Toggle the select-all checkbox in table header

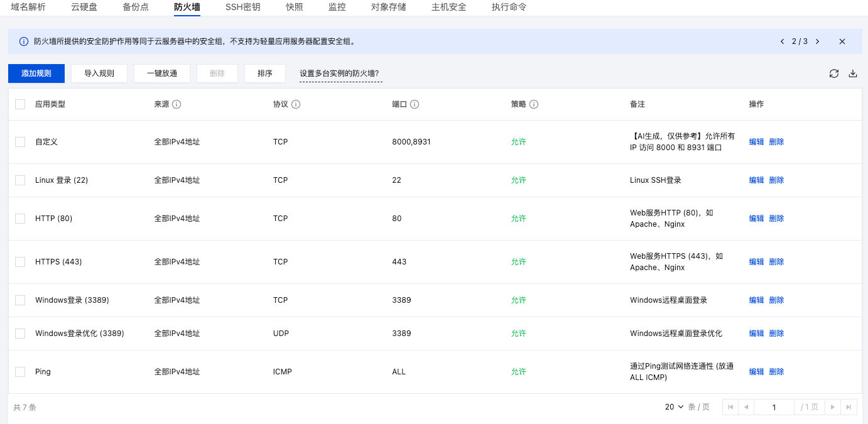click(20, 104)
